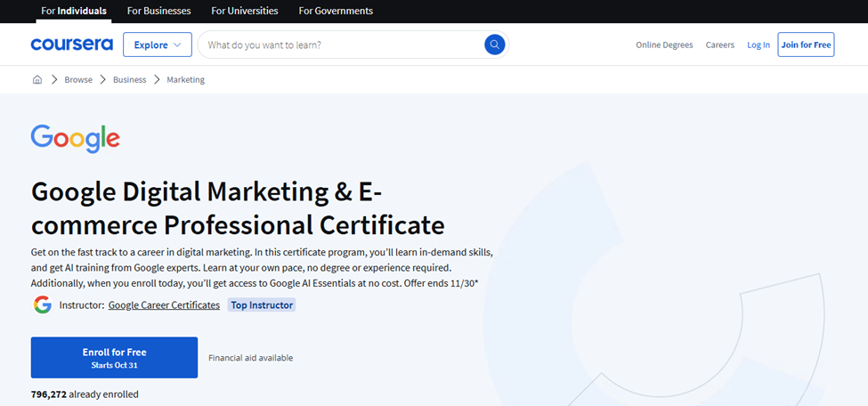Click Enroll for Free button
The image size is (868, 406).
pos(114,358)
